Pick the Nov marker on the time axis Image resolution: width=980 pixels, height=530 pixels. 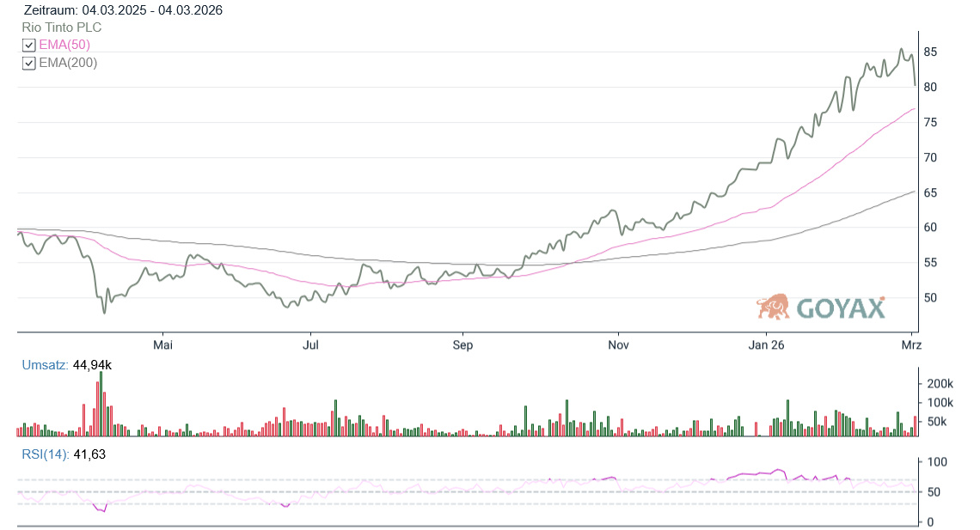coord(618,345)
